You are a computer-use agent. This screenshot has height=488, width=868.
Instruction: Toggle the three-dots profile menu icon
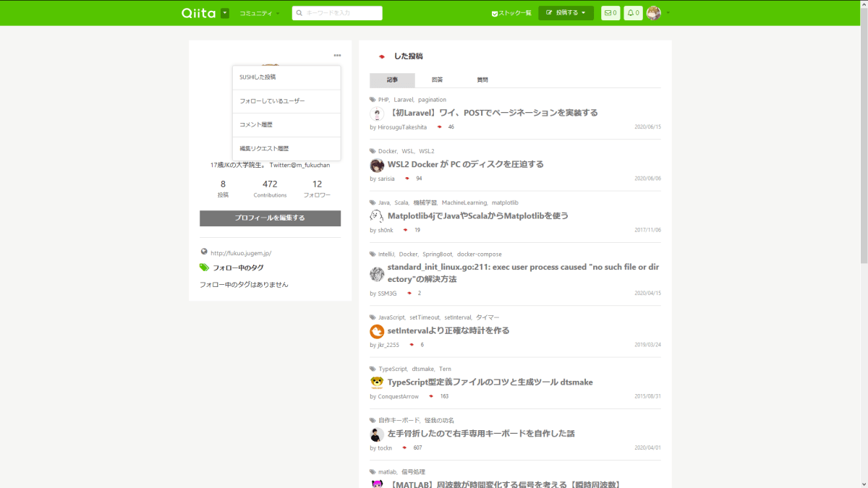pyautogui.click(x=337, y=56)
